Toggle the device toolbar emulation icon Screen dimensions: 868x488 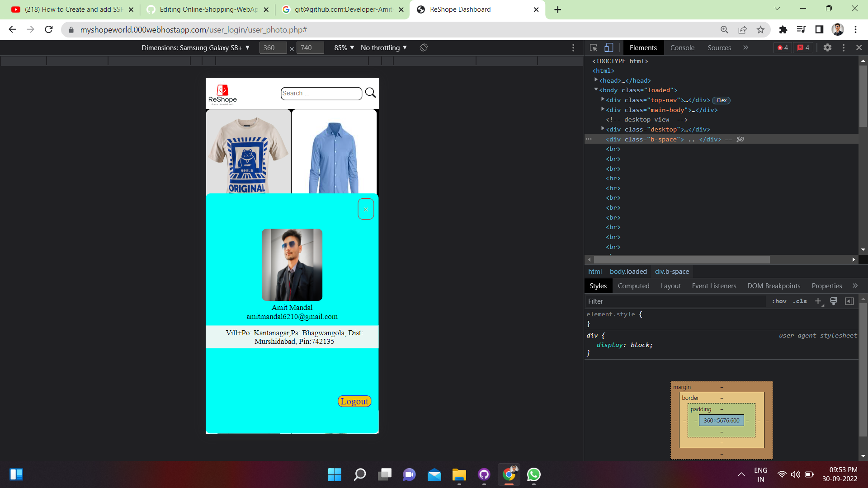(609, 47)
